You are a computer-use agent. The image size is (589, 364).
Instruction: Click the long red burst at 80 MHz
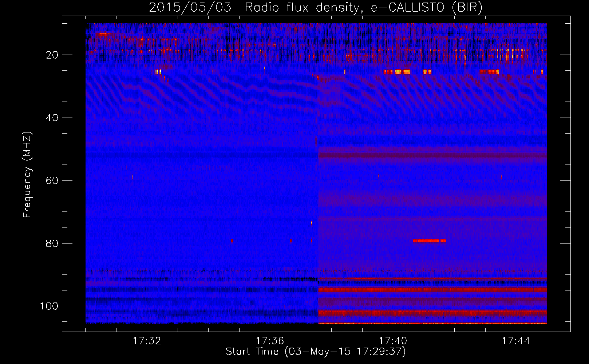tap(430, 241)
